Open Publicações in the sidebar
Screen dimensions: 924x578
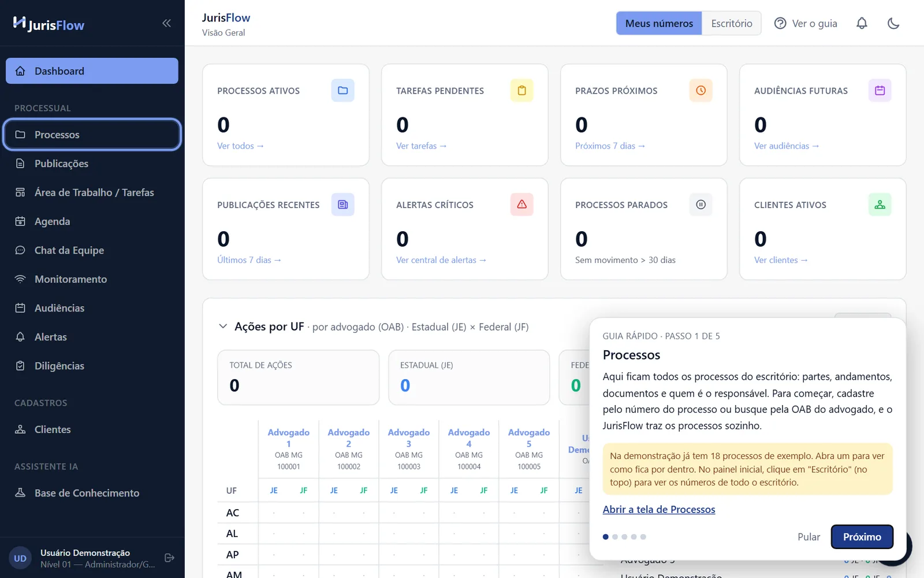[x=92, y=163]
